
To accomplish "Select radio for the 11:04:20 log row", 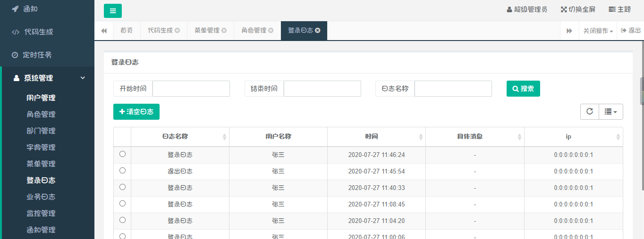I will 122,220.
